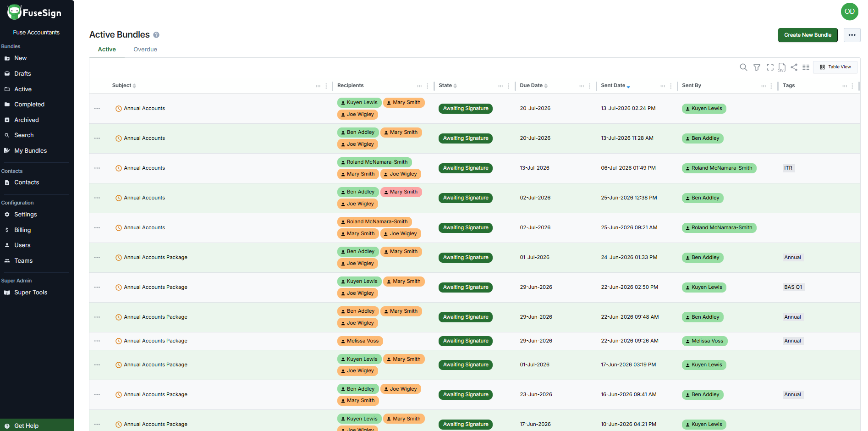Image resolution: width=868 pixels, height=431 pixels.
Task: Click Roland McNamara-Smith sender chip on ITR row
Action: pyautogui.click(x=719, y=168)
